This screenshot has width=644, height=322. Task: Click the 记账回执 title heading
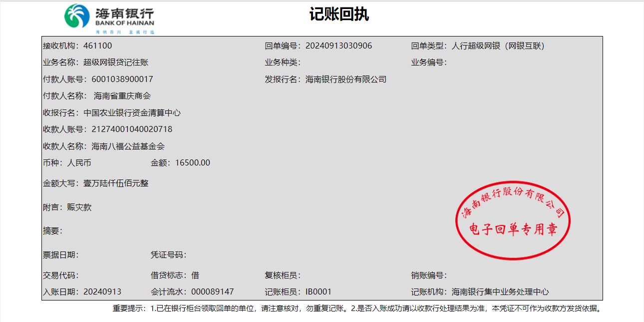[x=339, y=14]
